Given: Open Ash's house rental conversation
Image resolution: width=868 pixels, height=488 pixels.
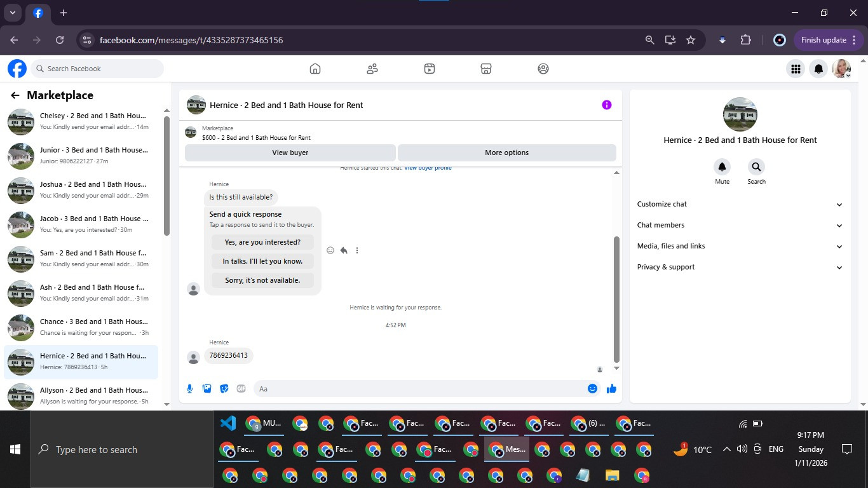Looking at the screenshot, I should [x=81, y=293].
